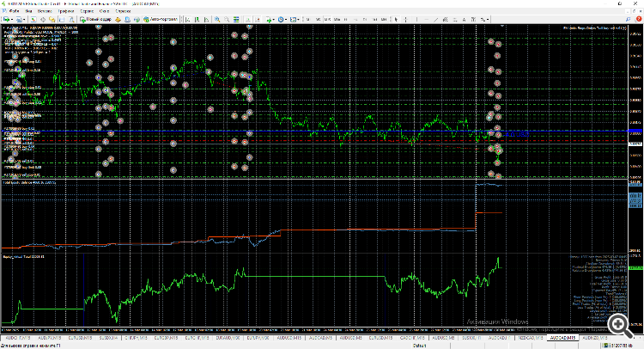Viewport: 644px width, 349px height.
Task: Select the Trendline tool
Action: (x=435, y=19)
